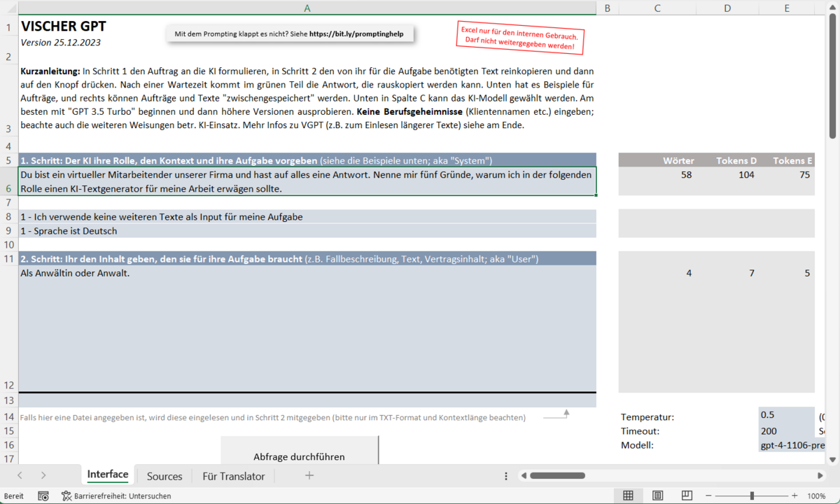840x504 pixels.
Task: Click the 'Timeout:' label
Action: pyautogui.click(x=640, y=431)
